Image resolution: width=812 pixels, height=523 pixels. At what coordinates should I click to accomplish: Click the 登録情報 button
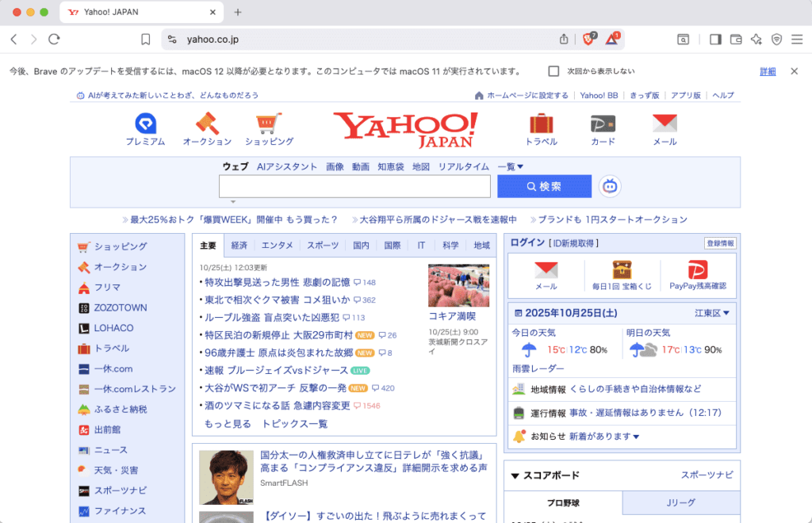coord(720,243)
